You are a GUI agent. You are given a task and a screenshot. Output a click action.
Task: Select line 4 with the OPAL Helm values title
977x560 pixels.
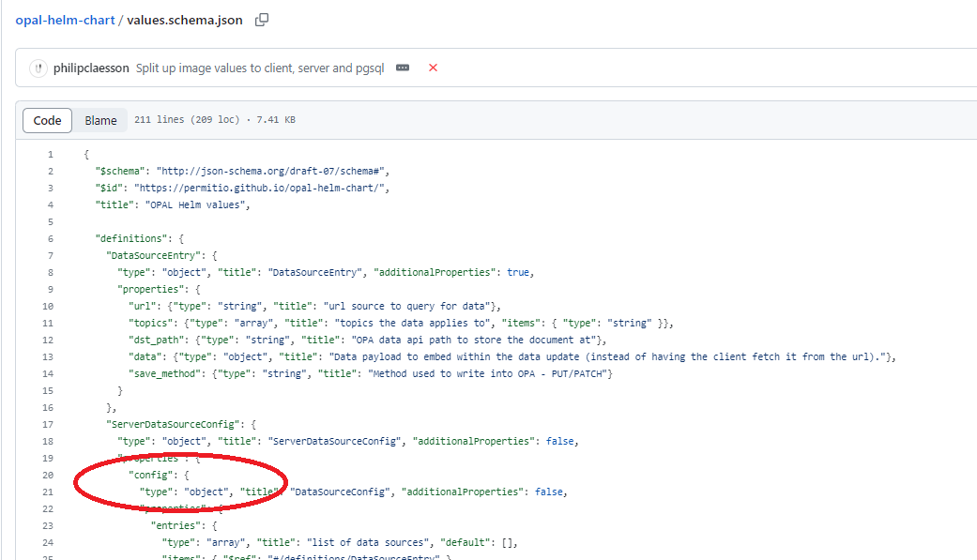click(x=50, y=204)
